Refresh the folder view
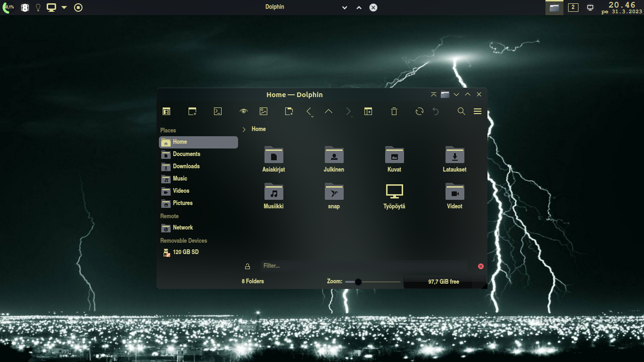Image resolution: width=644 pixels, height=362 pixels. point(420,111)
